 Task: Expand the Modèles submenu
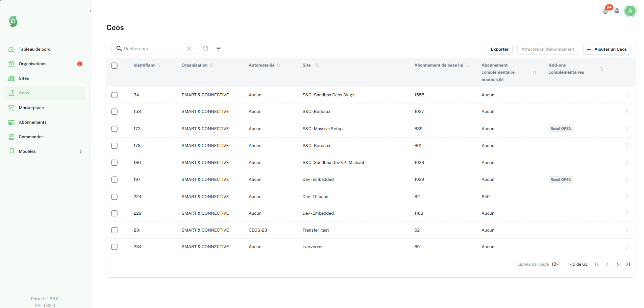[x=80, y=151]
